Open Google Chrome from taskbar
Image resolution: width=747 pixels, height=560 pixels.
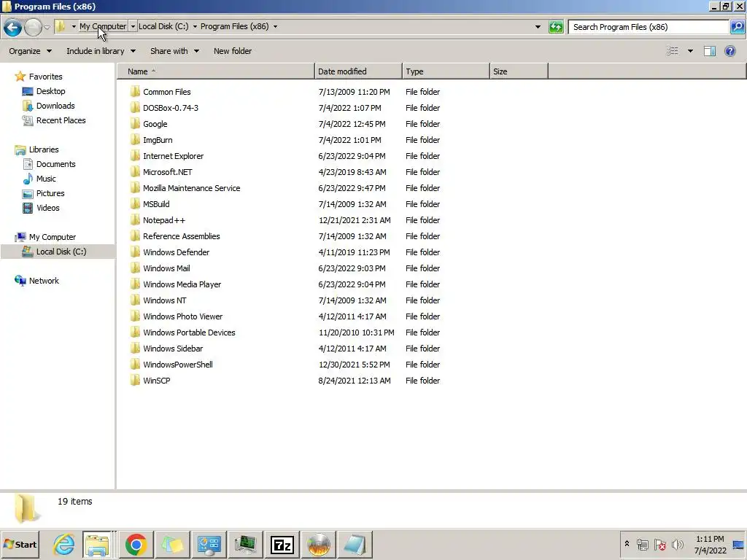click(x=136, y=545)
